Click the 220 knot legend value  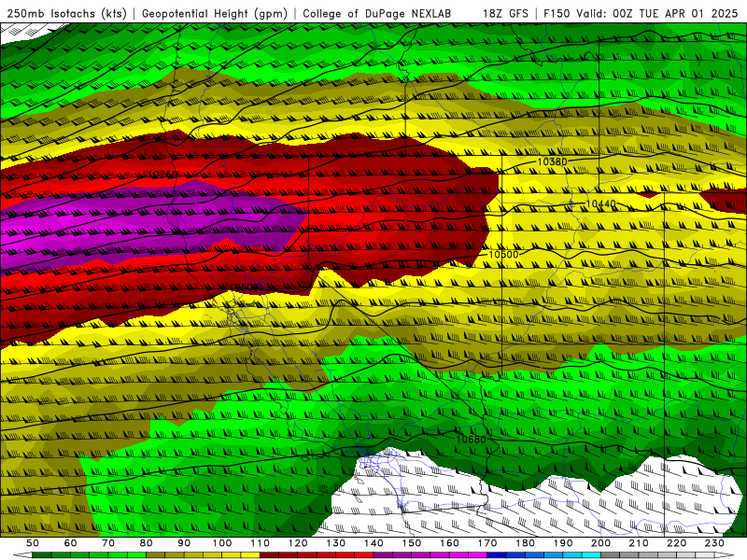click(677, 543)
